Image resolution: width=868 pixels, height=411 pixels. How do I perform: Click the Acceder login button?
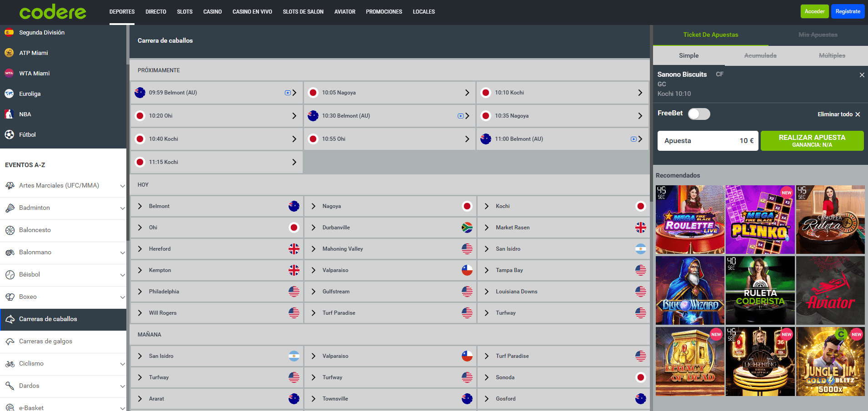[x=814, y=11]
